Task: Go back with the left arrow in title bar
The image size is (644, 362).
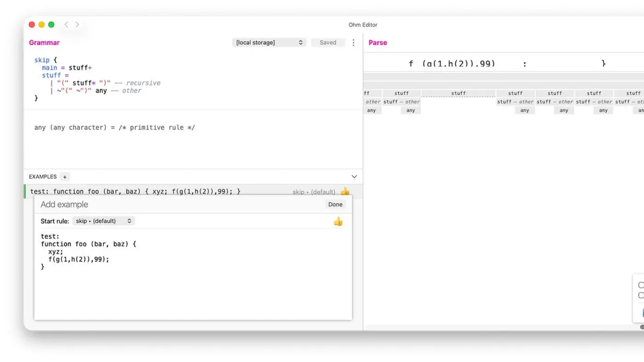Action: click(x=66, y=25)
